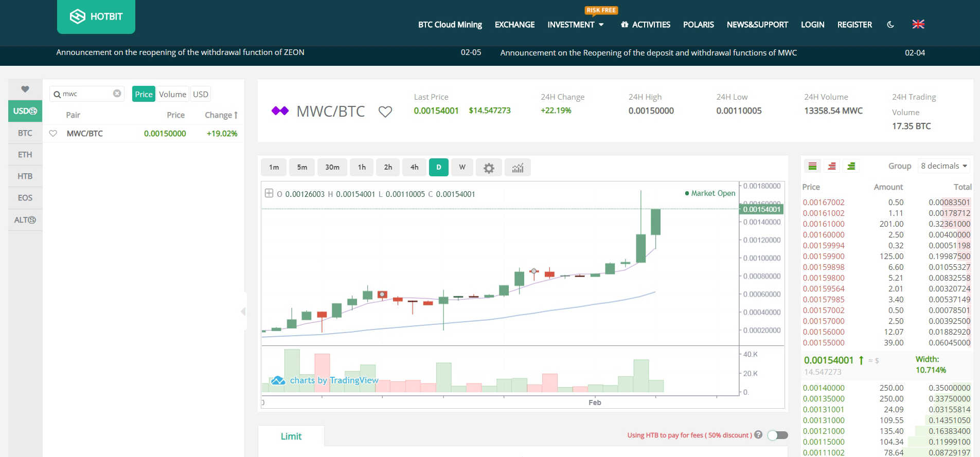
Task: Click current price label on chart axis
Action: (x=761, y=209)
